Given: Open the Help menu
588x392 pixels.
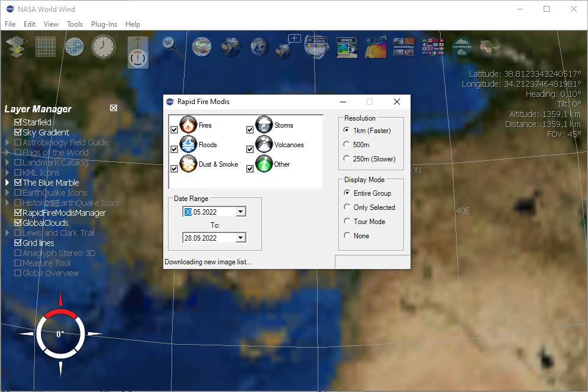Looking at the screenshot, I should (133, 24).
